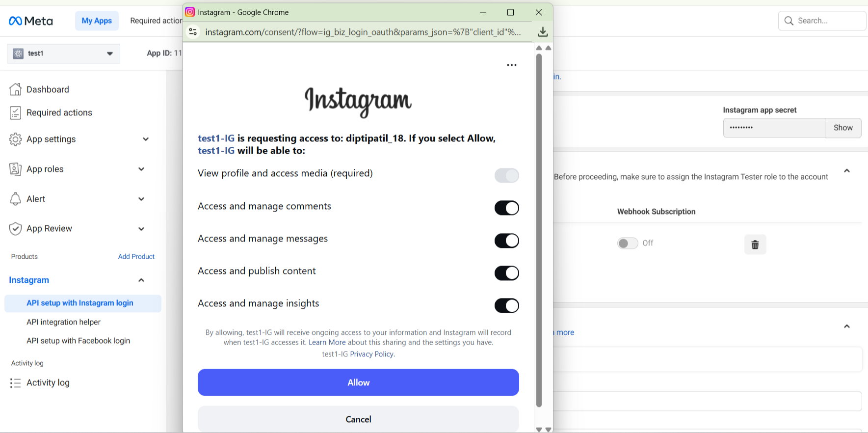Click the Meta logo

tap(30, 21)
